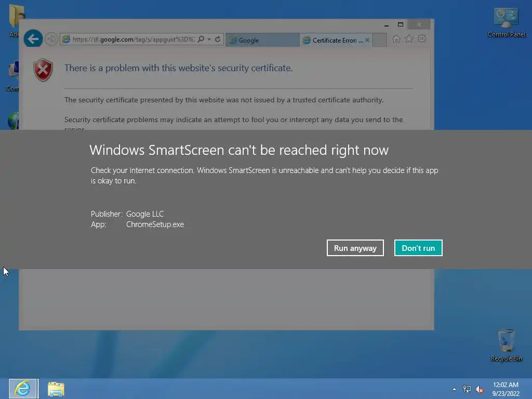Click the address bar search magnifier
Image resolution: width=532 pixels, height=399 pixels.
click(x=201, y=39)
